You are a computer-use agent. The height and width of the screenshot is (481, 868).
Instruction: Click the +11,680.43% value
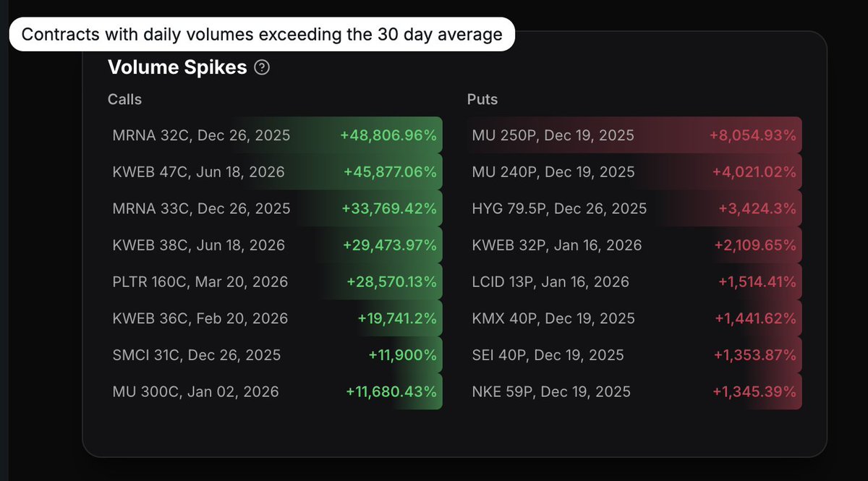tap(391, 391)
